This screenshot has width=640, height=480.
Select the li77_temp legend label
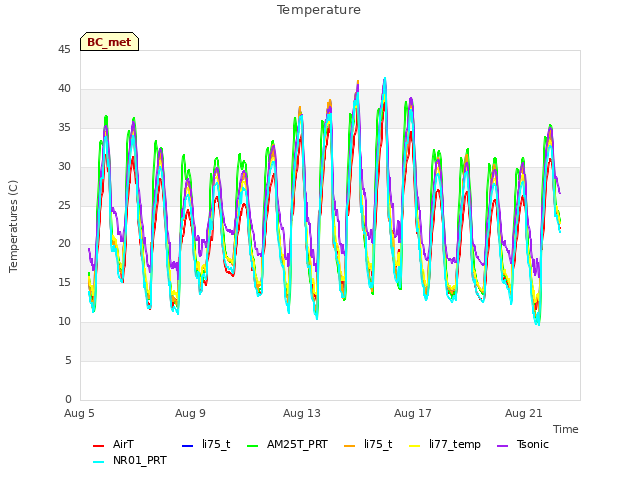click(x=455, y=444)
